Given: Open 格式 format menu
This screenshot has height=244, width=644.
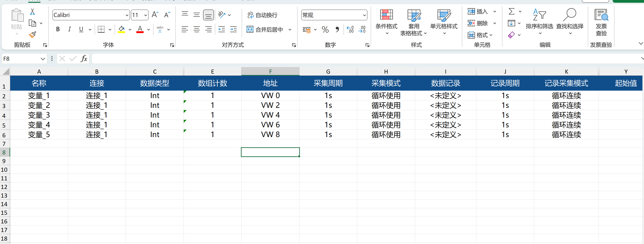Looking at the screenshot, I should point(480,35).
